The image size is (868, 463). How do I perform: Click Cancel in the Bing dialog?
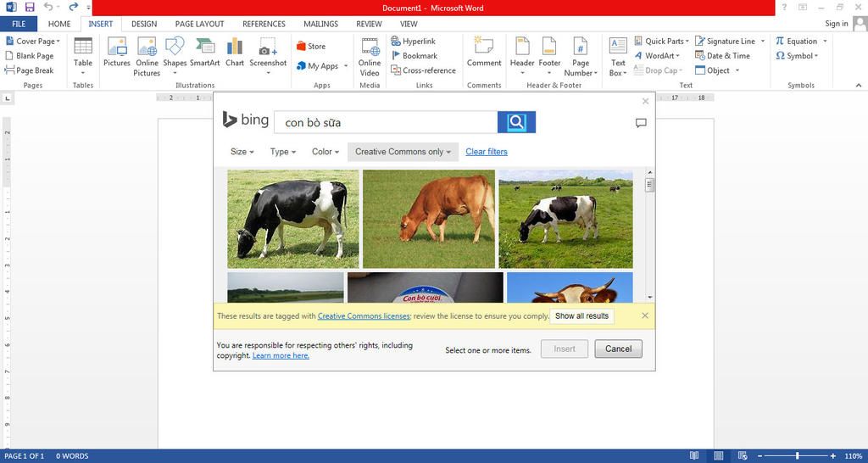pos(618,349)
